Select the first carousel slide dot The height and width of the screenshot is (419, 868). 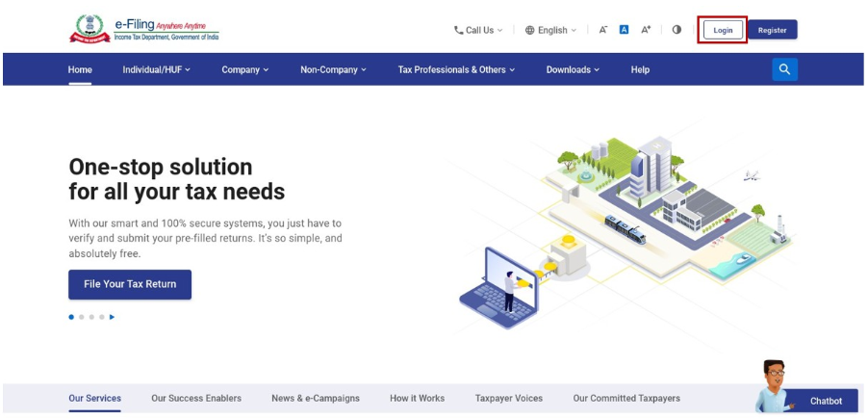click(71, 317)
